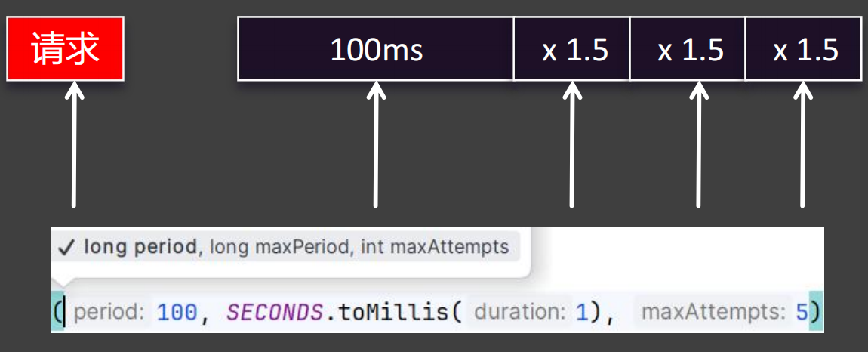Click the third x 1.5 block
This screenshot has width=868, height=352.
coord(803,49)
